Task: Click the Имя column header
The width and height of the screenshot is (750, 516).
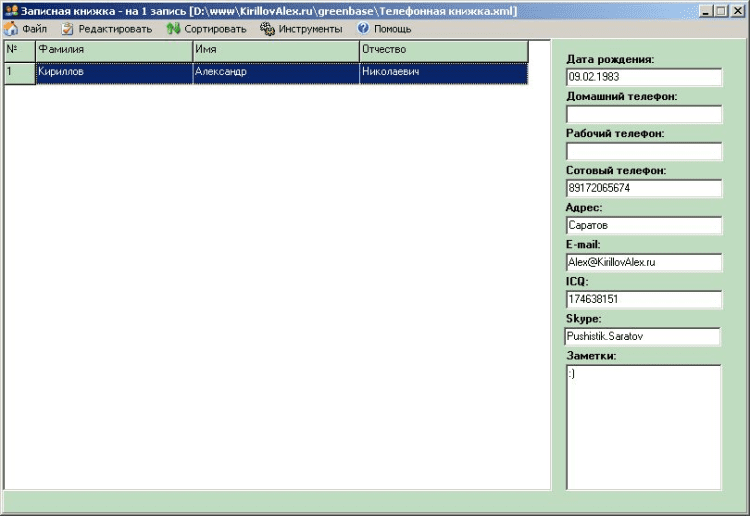Action: [x=276, y=51]
